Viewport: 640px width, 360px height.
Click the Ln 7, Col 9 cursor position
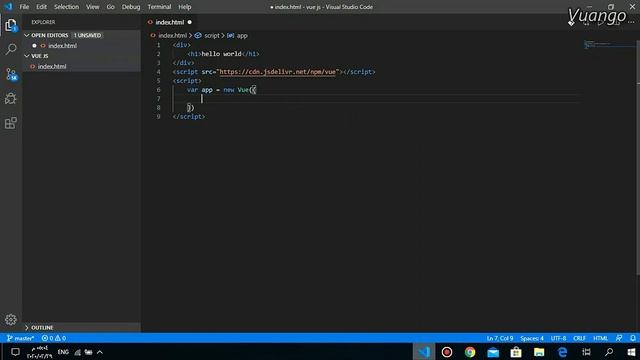[500, 338]
